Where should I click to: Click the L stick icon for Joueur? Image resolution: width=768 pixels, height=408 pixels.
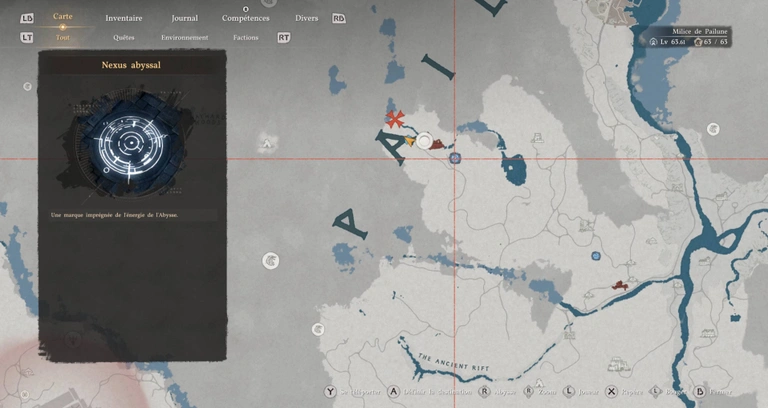[x=569, y=391]
